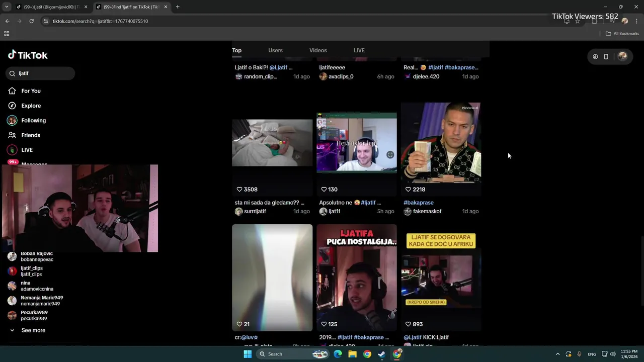Click the browser forward arrow
Image resolution: width=644 pixels, height=362 pixels.
click(x=19, y=21)
